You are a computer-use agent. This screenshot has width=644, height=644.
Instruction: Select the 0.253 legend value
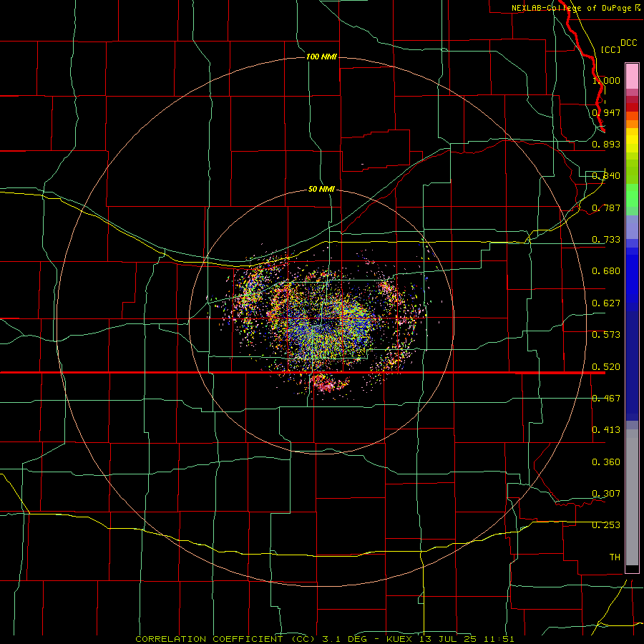pyautogui.click(x=606, y=525)
